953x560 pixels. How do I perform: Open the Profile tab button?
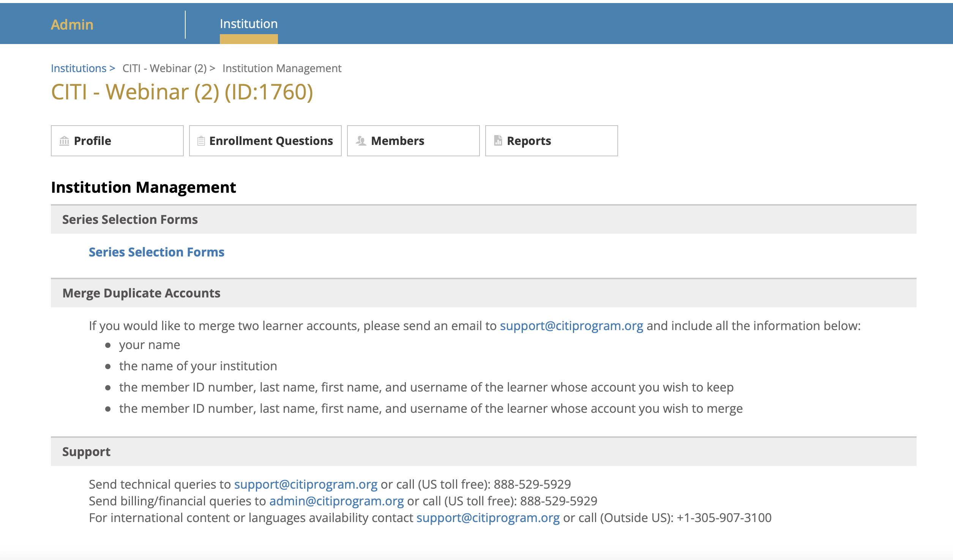[x=117, y=141]
